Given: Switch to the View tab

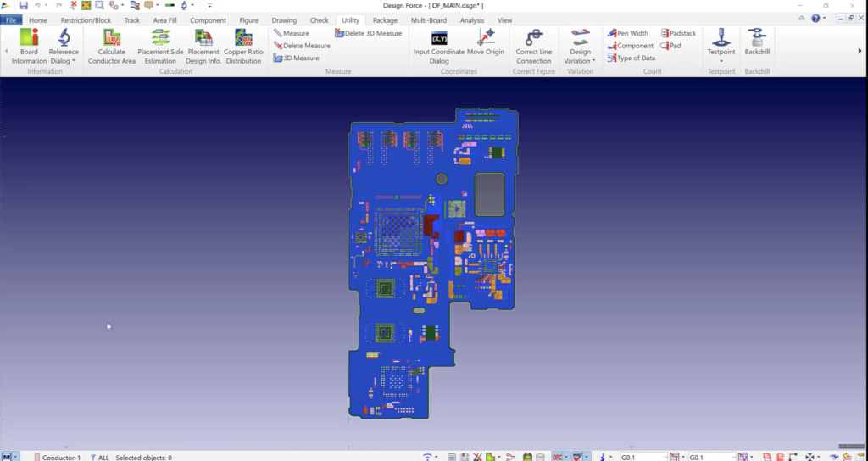Looking at the screenshot, I should pyautogui.click(x=505, y=20).
